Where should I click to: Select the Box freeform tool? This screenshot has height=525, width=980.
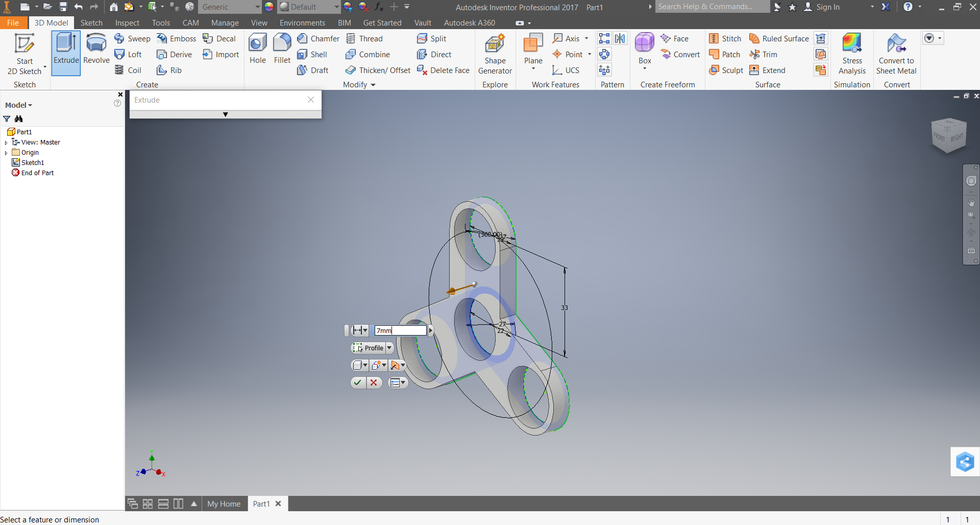[x=645, y=51]
